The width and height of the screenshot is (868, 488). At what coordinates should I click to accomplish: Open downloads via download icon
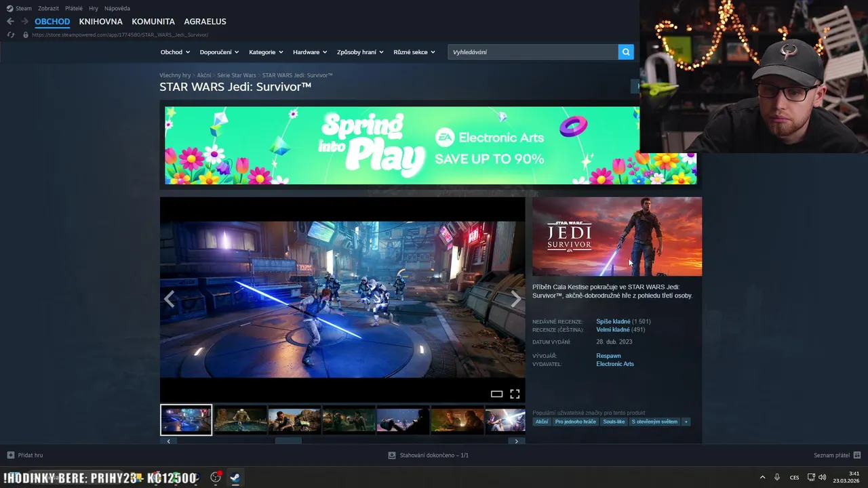click(x=392, y=455)
